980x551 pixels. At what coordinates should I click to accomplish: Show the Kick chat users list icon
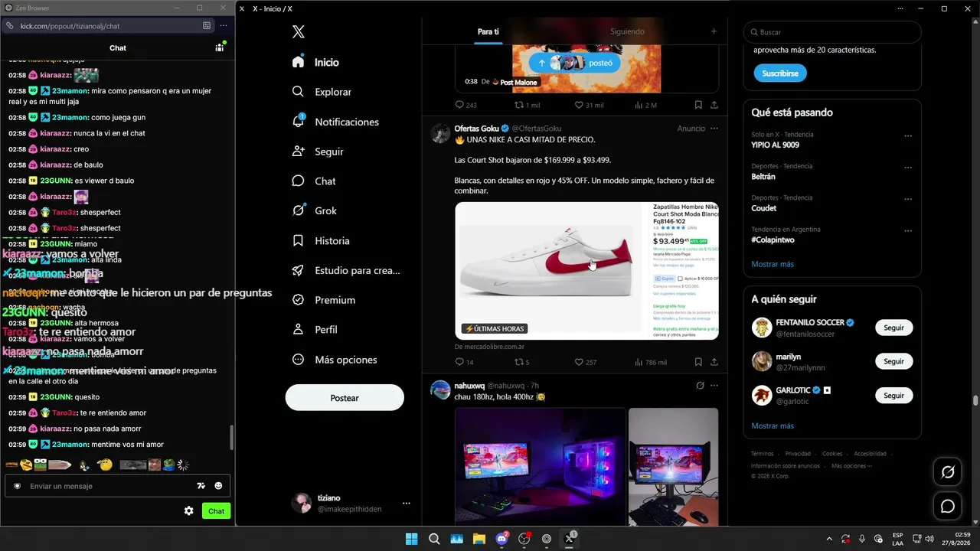pyautogui.click(x=220, y=47)
